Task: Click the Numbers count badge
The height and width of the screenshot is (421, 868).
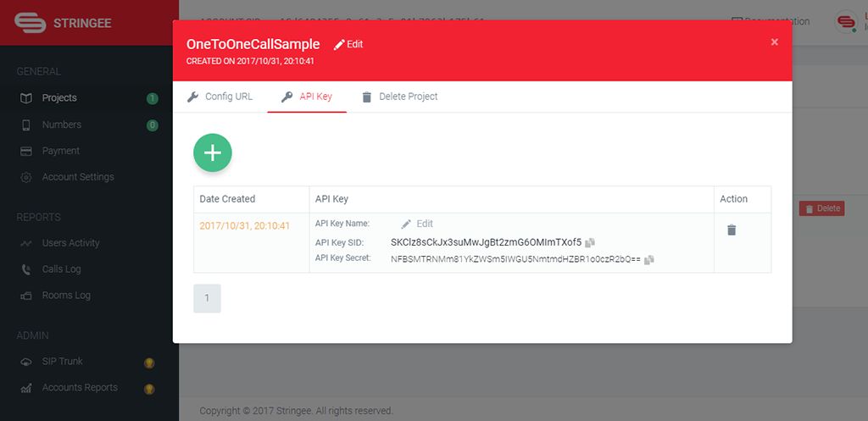Action: pyautogui.click(x=153, y=125)
